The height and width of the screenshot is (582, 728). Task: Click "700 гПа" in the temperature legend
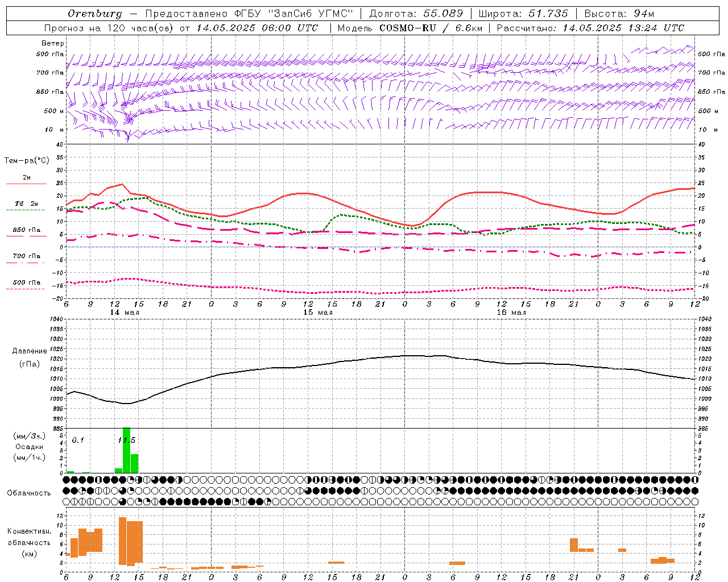click(27, 256)
